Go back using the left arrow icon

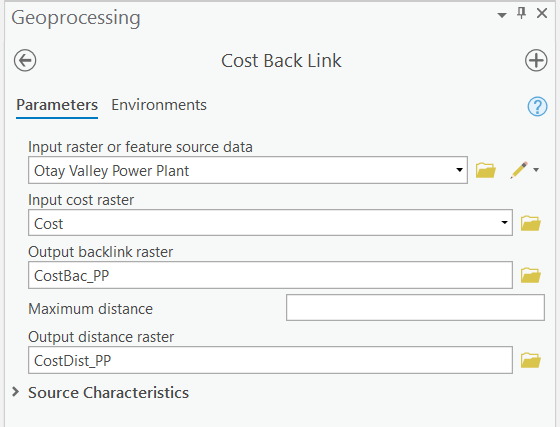25,60
